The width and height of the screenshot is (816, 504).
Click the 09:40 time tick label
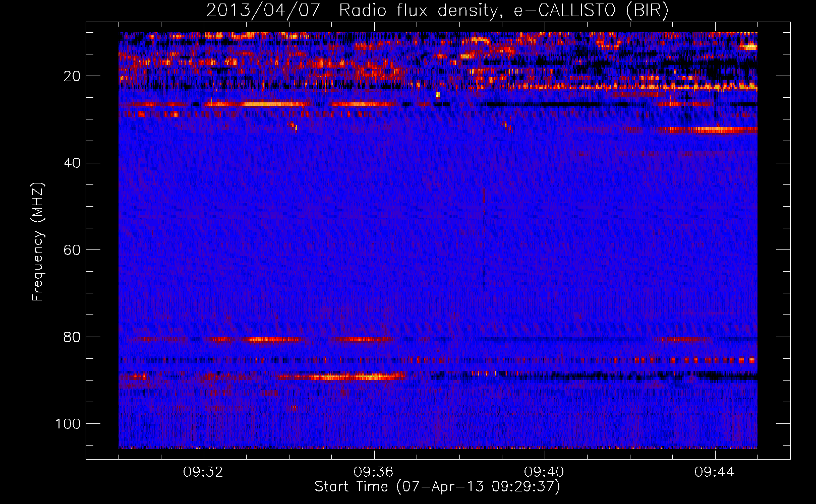click(x=544, y=472)
